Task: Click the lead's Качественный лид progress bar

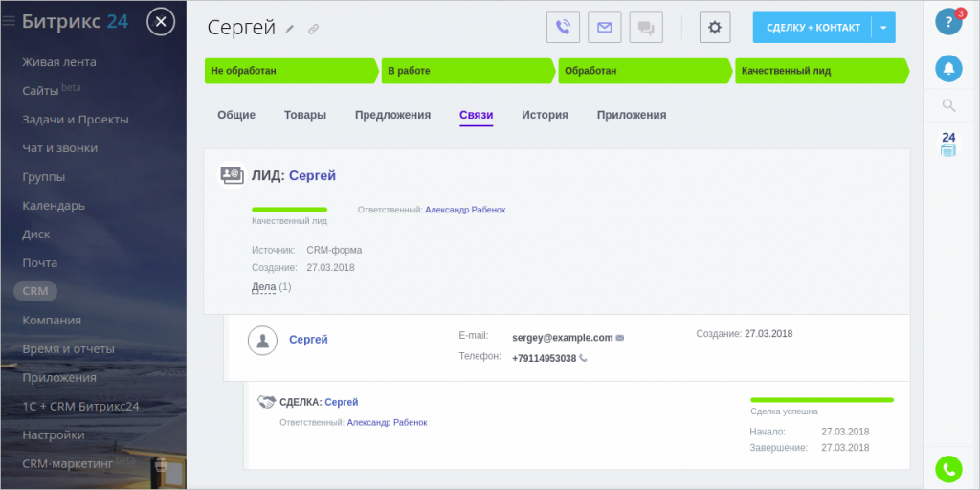Action: coord(289,210)
